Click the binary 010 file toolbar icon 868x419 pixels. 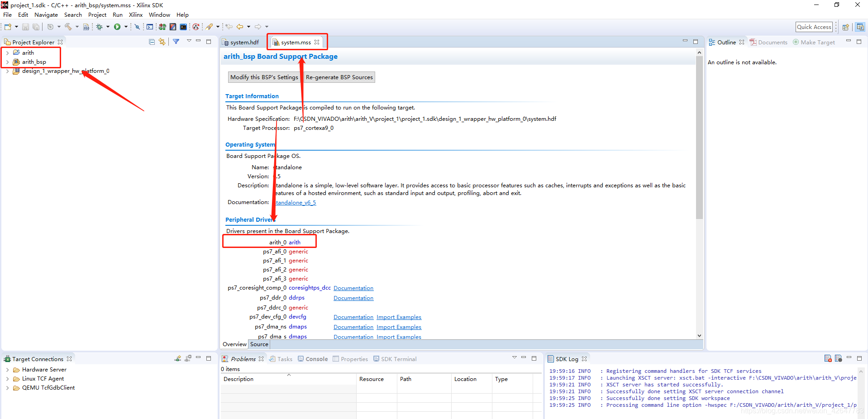86,27
